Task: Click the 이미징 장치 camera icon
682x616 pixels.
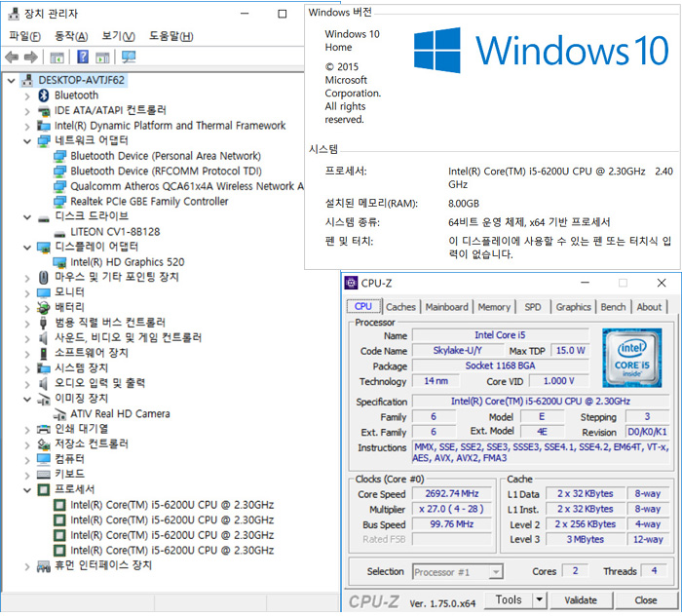Action: pos(44,399)
